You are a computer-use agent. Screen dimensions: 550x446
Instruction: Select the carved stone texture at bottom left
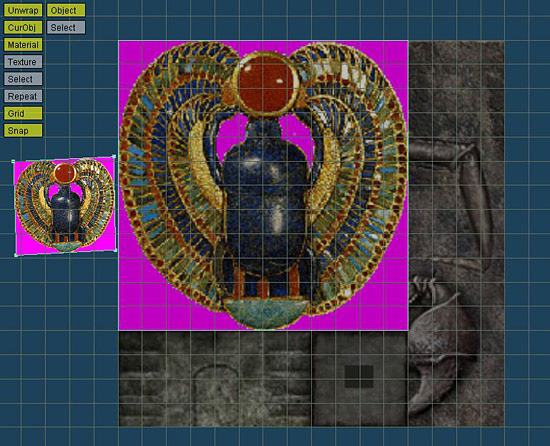[x=215, y=379]
